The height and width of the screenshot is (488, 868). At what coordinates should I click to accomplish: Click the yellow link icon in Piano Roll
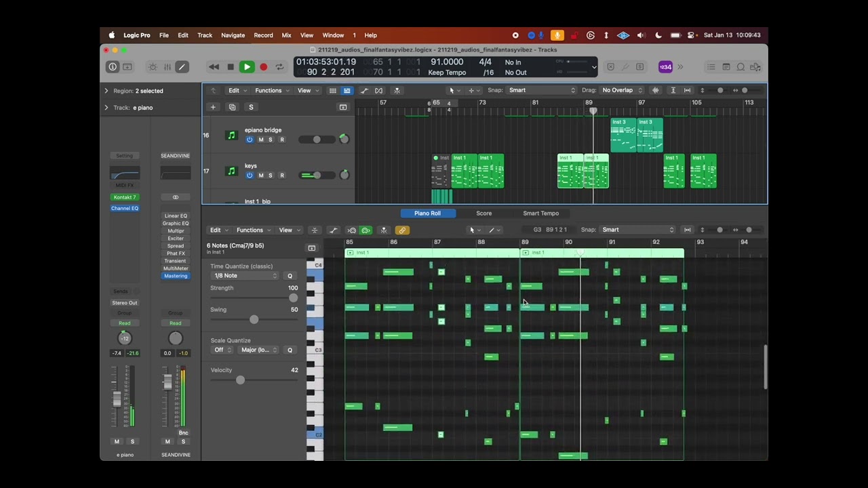coord(402,230)
